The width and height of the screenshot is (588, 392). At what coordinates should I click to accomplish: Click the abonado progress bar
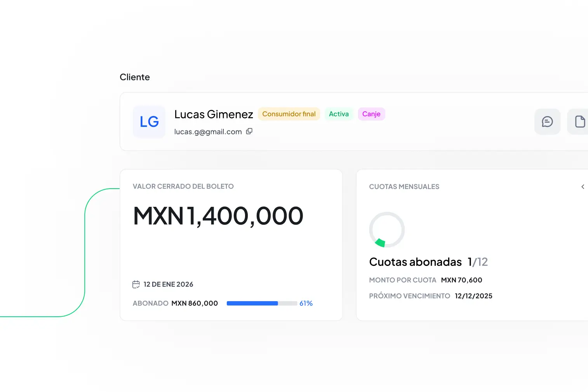tap(261, 303)
